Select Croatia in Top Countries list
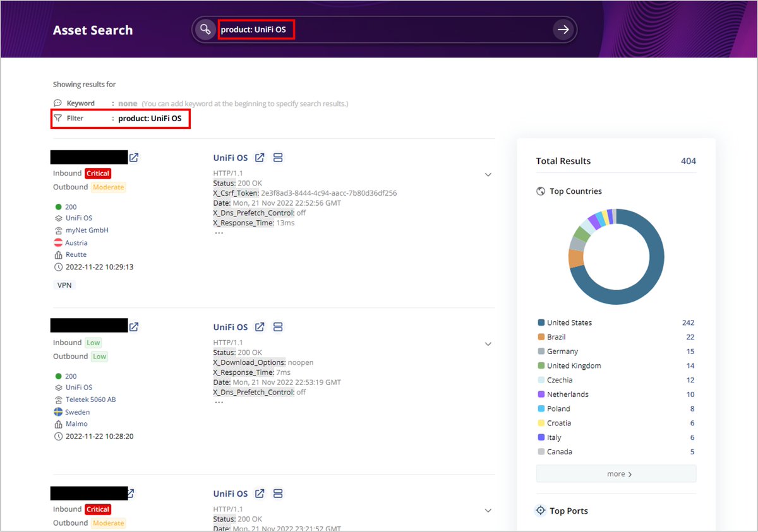The height and width of the screenshot is (532, 758). click(559, 423)
